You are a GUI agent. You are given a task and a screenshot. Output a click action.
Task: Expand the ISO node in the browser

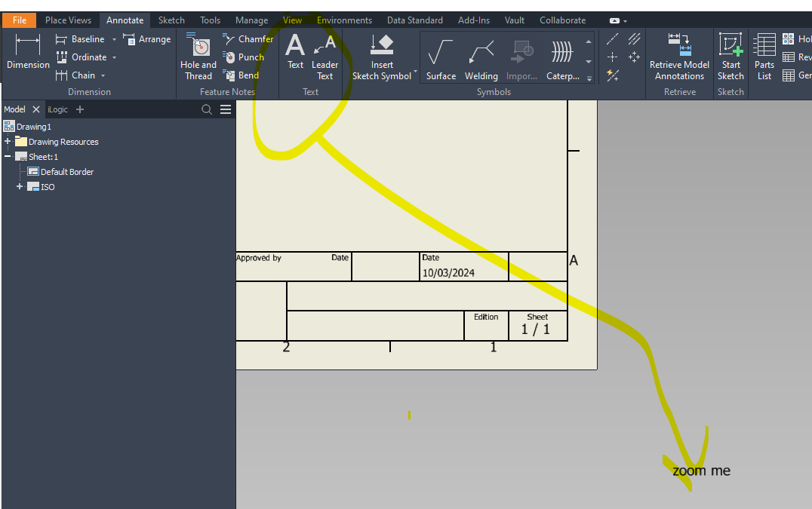click(x=19, y=186)
